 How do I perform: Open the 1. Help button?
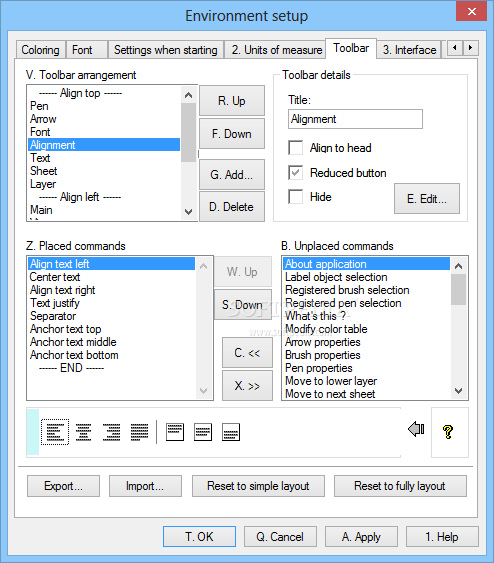(442, 536)
